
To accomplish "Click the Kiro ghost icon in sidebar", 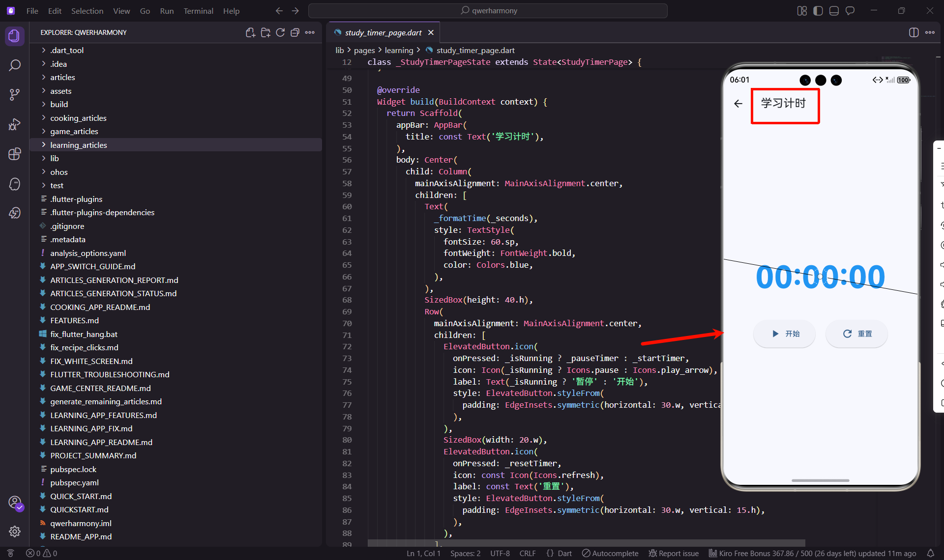I will (x=15, y=184).
